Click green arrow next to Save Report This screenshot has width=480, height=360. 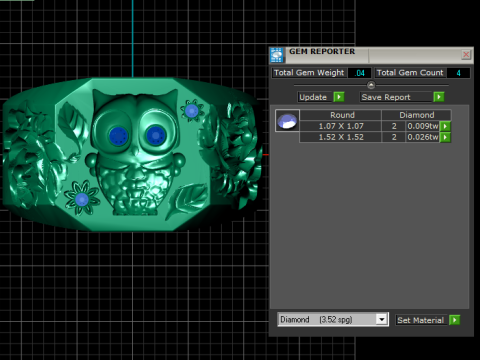[439, 97]
